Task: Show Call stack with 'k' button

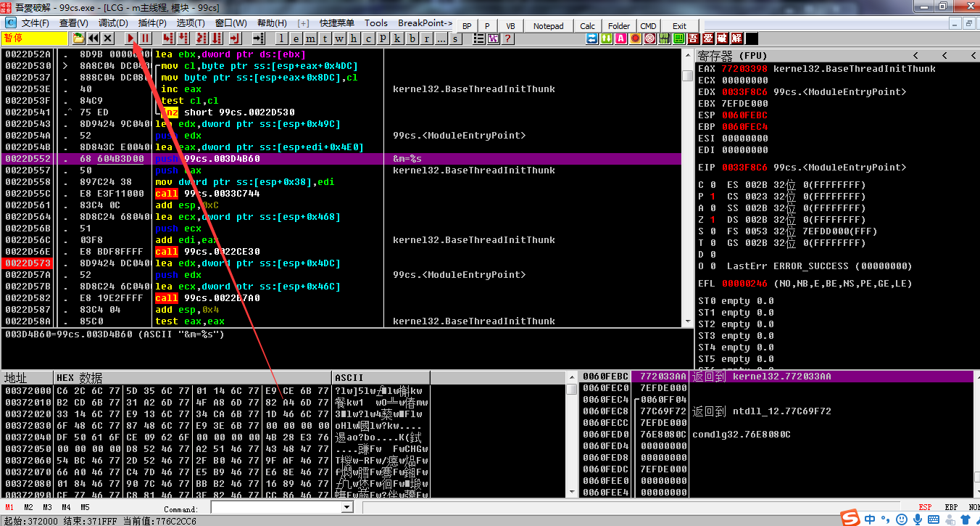Action: click(397, 38)
